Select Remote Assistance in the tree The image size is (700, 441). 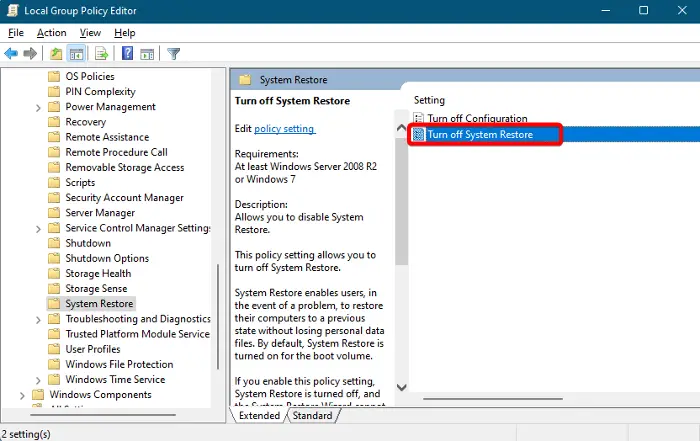tap(107, 137)
